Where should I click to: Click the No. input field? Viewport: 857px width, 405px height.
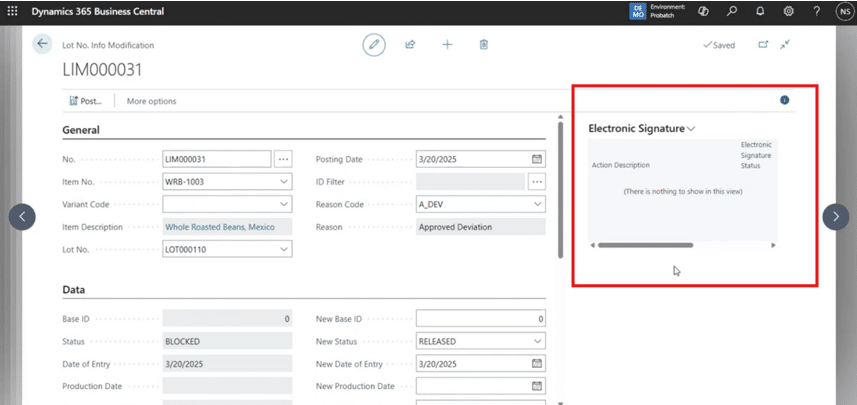tap(217, 159)
